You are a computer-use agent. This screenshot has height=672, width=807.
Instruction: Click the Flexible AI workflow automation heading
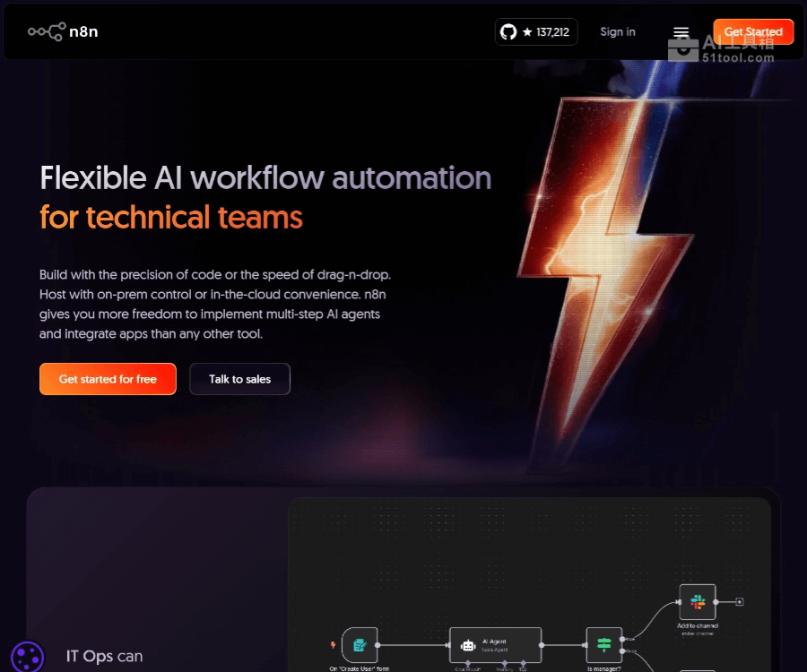[265, 178]
